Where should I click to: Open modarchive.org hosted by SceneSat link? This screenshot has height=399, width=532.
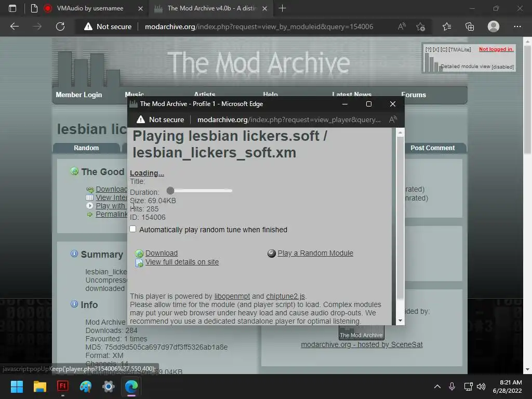click(x=362, y=344)
